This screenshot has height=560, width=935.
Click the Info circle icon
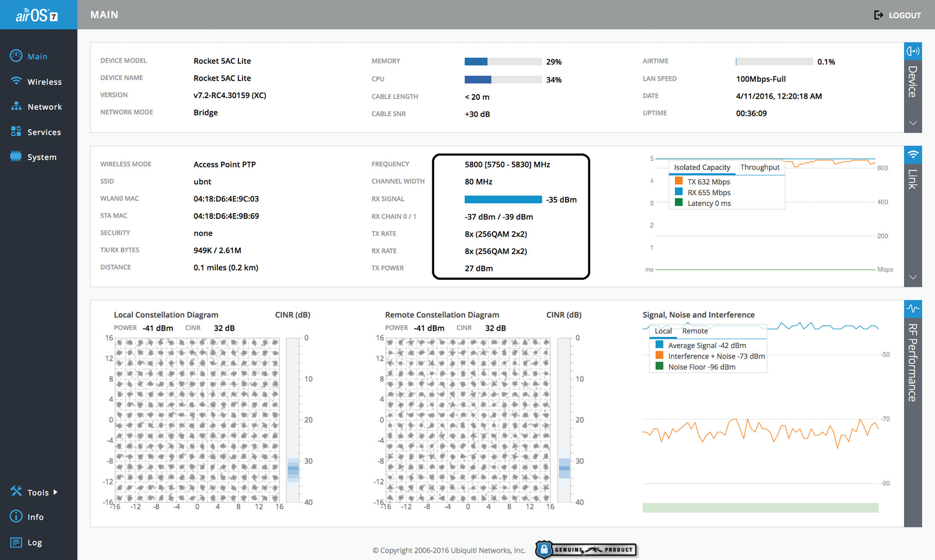(16, 517)
